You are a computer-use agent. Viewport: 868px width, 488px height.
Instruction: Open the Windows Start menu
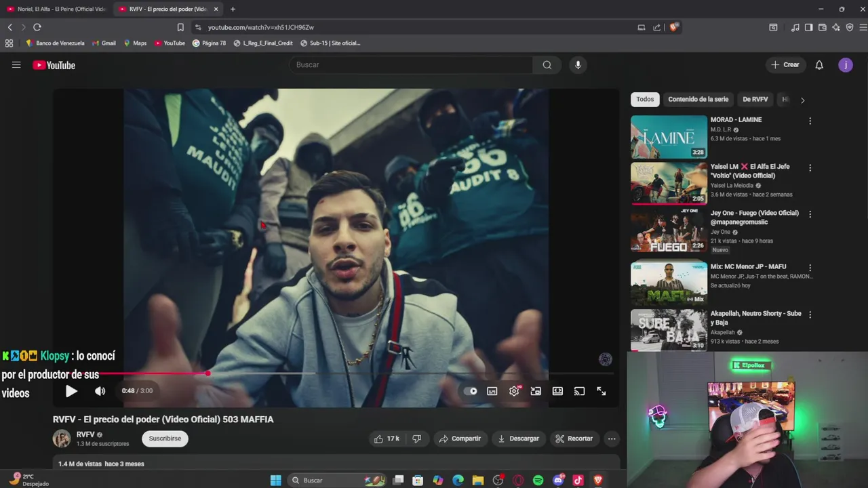275,480
